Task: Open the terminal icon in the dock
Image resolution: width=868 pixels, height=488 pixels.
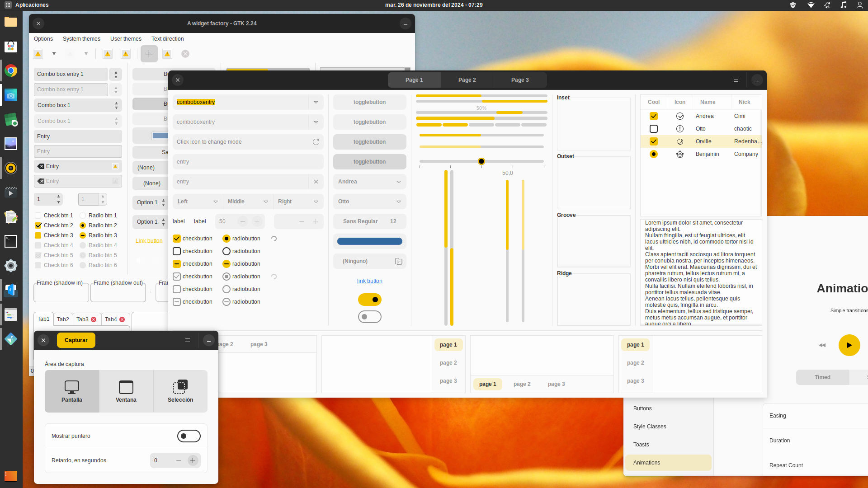Action: tap(11, 241)
